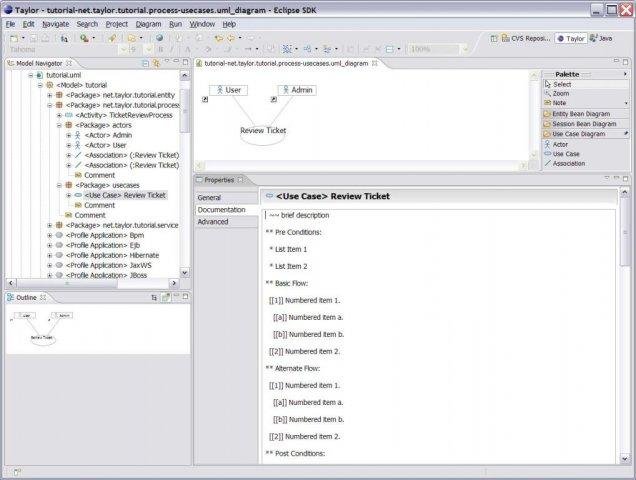Collapse the <Model> tutorial tree node
Screen dimensions: 636x480
click(40, 85)
